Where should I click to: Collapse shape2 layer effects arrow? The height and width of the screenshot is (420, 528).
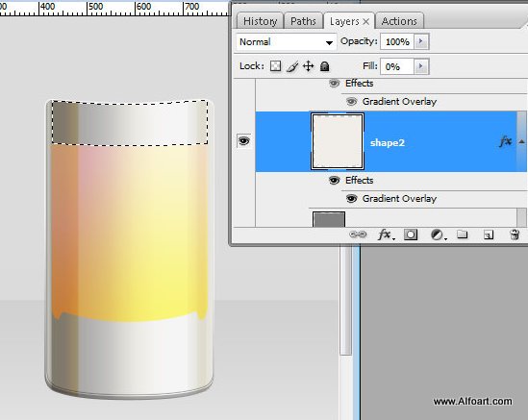521,141
